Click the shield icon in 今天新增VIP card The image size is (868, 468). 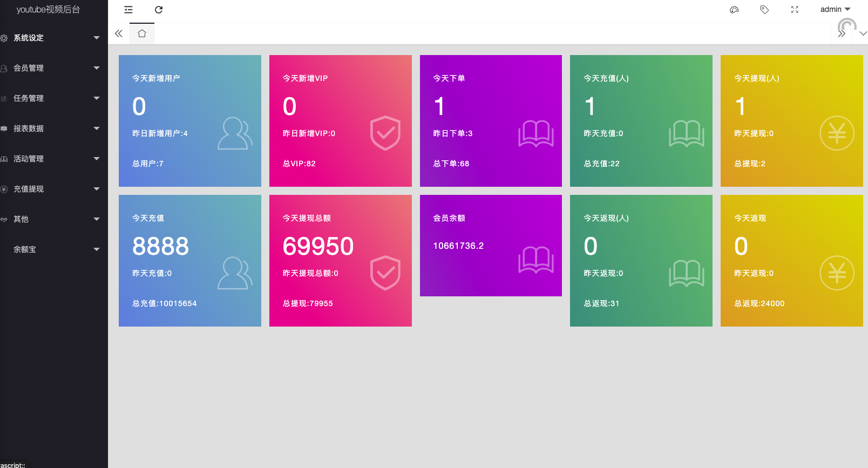coord(385,133)
